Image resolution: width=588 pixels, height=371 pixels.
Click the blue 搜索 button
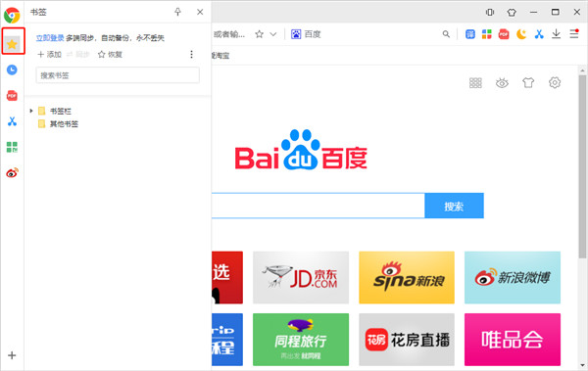(454, 206)
